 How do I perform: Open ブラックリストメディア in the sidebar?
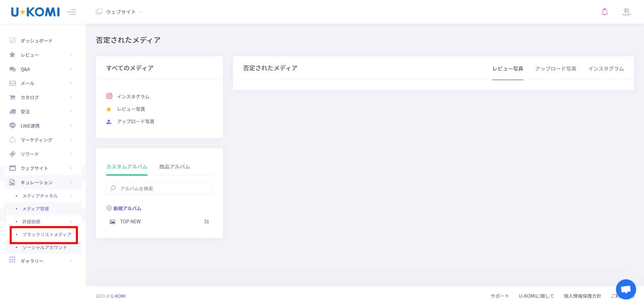(47, 234)
